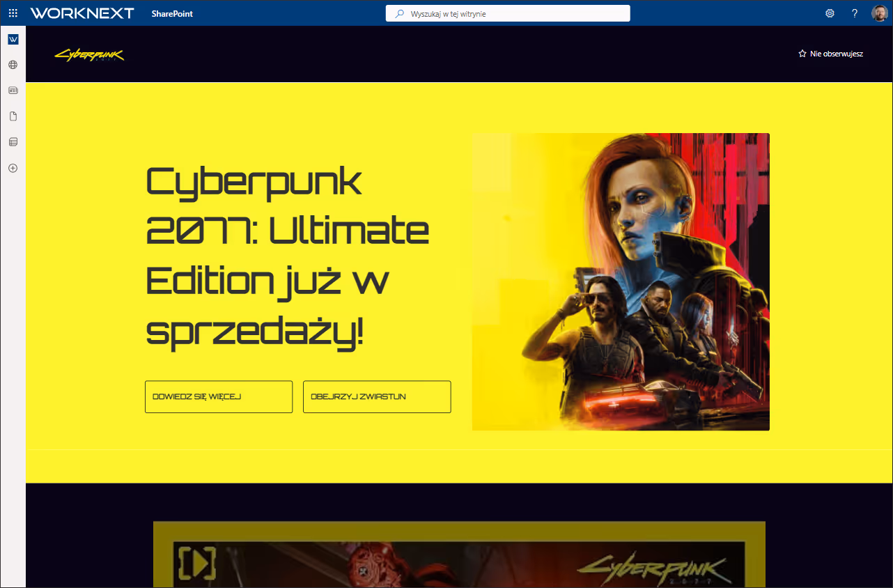The image size is (893, 588).
Task: Click the search box "Wyszukaj w tej witrynie"
Action: (508, 13)
